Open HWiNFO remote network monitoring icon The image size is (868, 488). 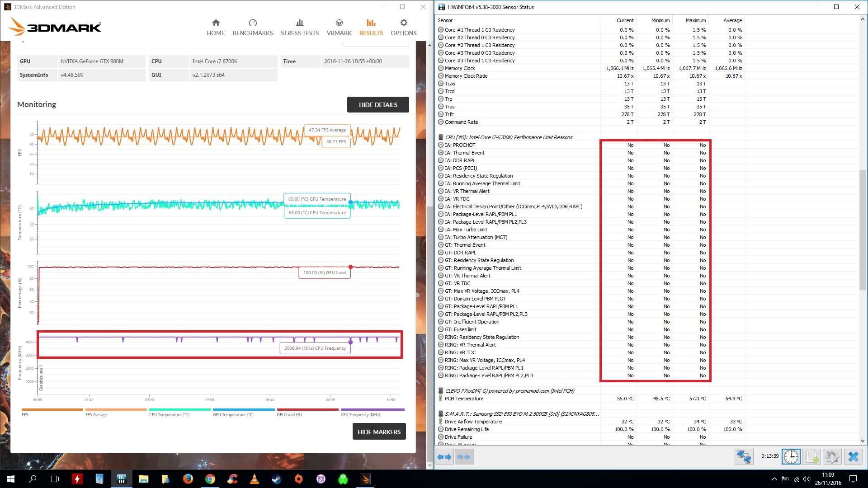pos(744,457)
